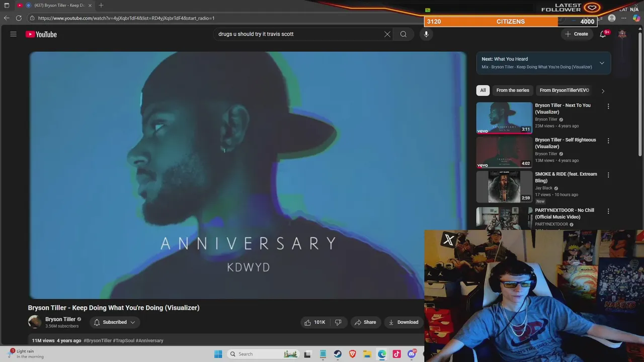Open browser tab actions menu icon
644x362 pixels.
[7, 5]
